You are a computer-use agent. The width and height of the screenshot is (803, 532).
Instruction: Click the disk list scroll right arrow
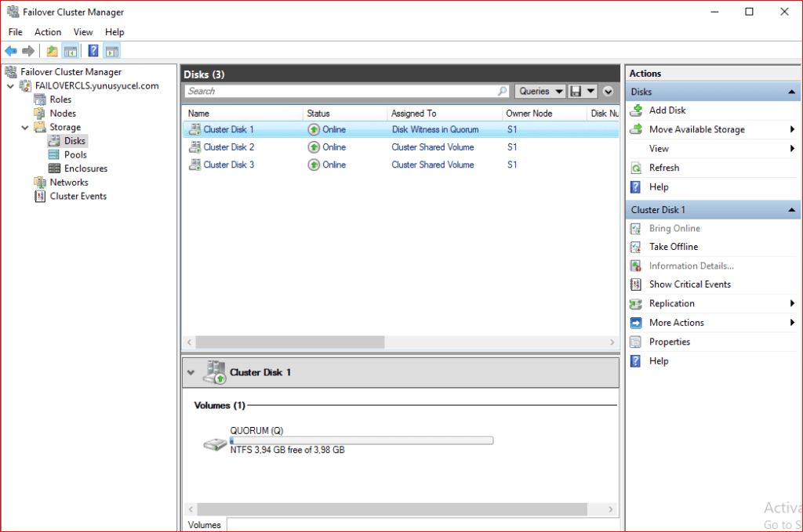click(x=612, y=342)
